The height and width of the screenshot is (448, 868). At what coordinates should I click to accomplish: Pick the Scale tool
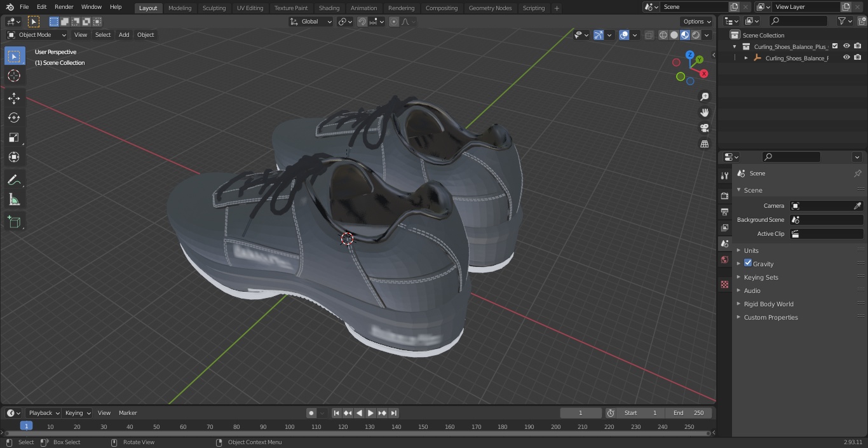(14, 137)
